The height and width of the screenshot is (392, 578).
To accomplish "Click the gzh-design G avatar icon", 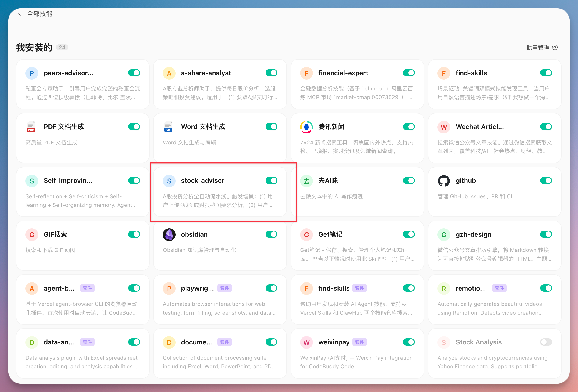I will tap(444, 235).
